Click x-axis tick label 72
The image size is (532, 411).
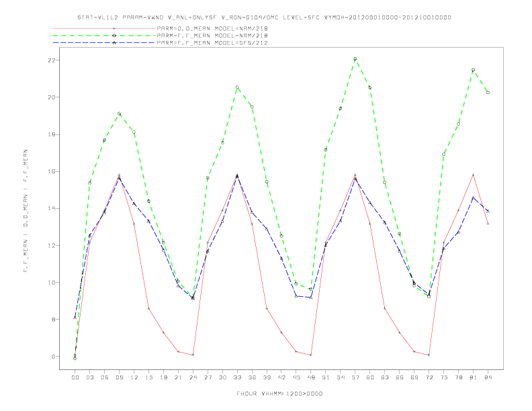[x=429, y=377]
